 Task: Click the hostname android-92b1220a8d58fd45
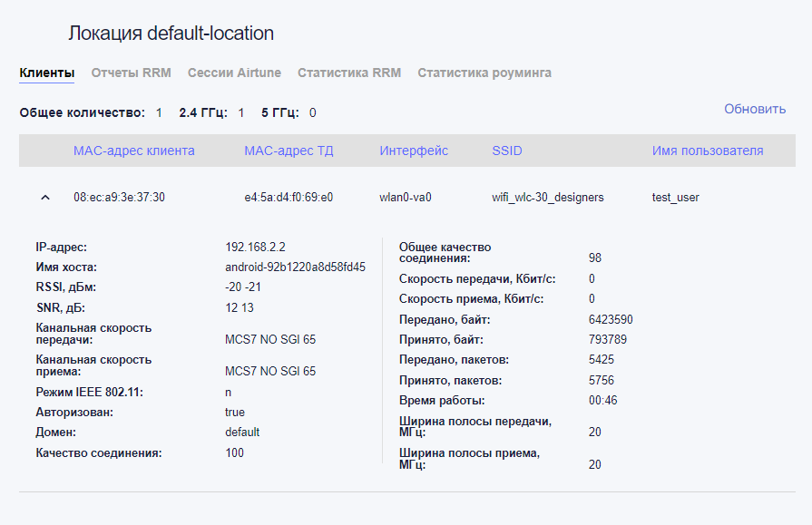(295, 267)
